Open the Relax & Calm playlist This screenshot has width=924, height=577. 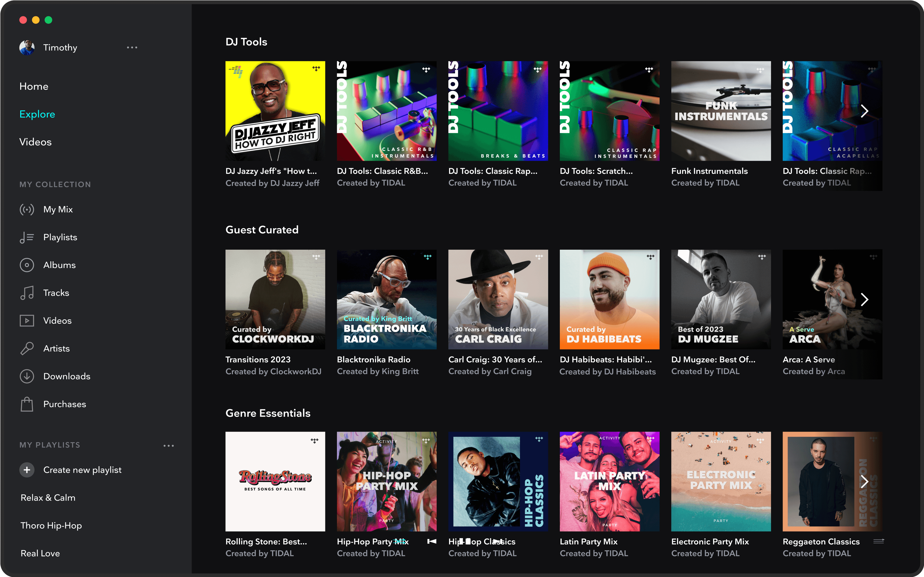[48, 498]
